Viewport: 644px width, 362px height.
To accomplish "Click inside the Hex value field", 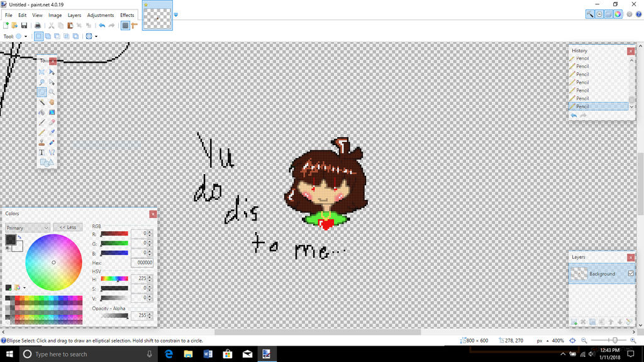I will click(x=142, y=263).
